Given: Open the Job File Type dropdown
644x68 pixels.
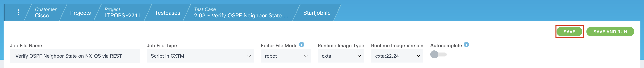Looking at the screenshot, I should (x=200, y=56).
